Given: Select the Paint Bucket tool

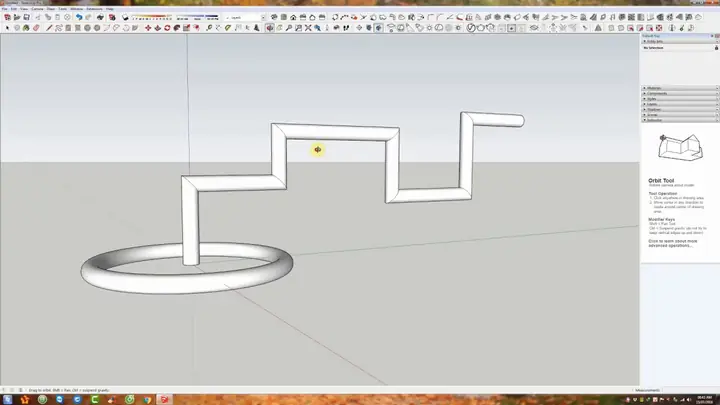Looking at the screenshot, I should [26, 28].
